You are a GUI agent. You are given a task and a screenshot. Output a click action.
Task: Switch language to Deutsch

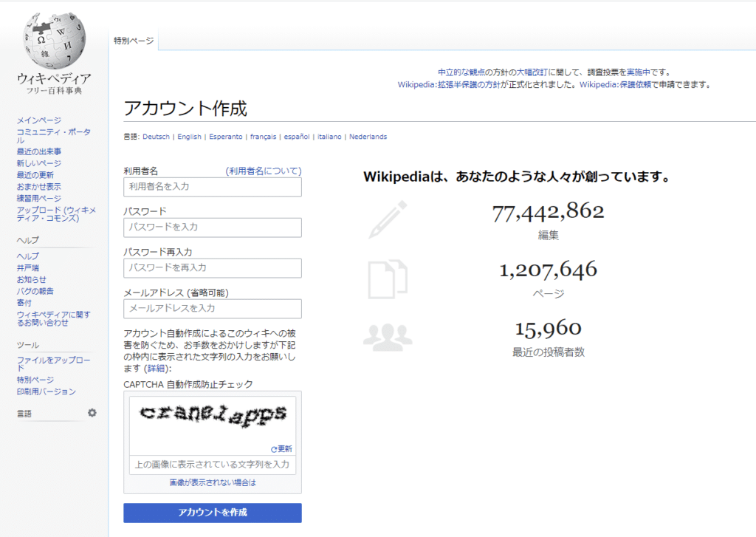pyautogui.click(x=157, y=137)
